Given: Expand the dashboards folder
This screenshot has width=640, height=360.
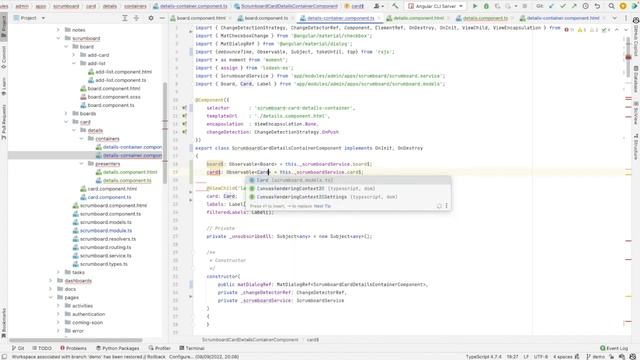Looking at the screenshot, I should click(51, 281).
